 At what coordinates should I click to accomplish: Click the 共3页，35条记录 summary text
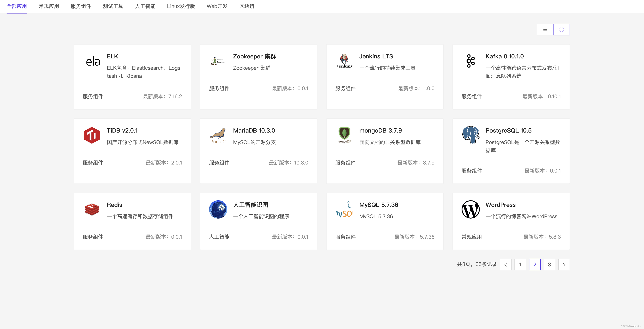[477, 264]
